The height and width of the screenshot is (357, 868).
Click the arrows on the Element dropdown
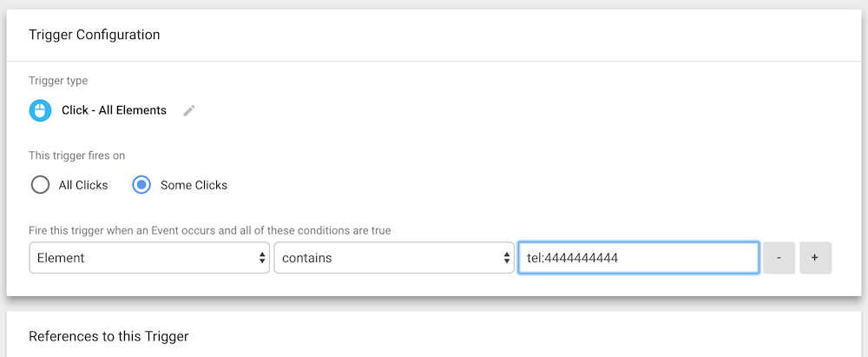pyautogui.click(x=262, y=258)
